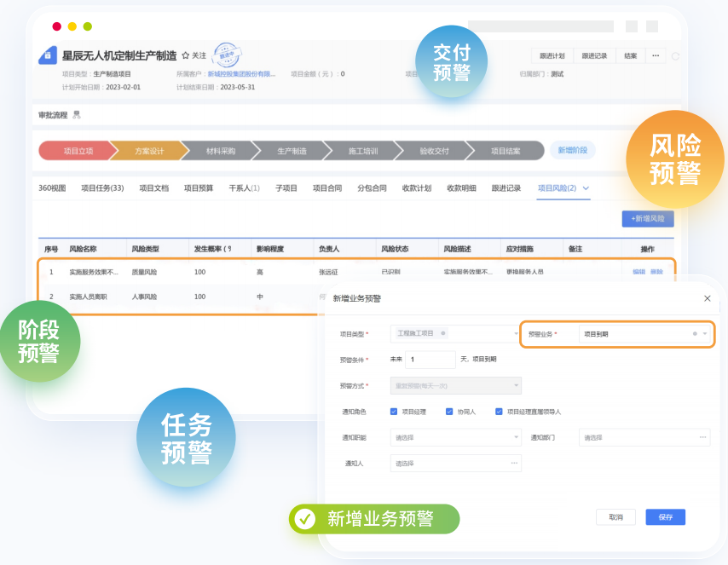Image resolution: width=728 pixels, height=565 pixels.
Task: Open the 通知人 picker ellipsis icon
Action: tap(514, 463)
